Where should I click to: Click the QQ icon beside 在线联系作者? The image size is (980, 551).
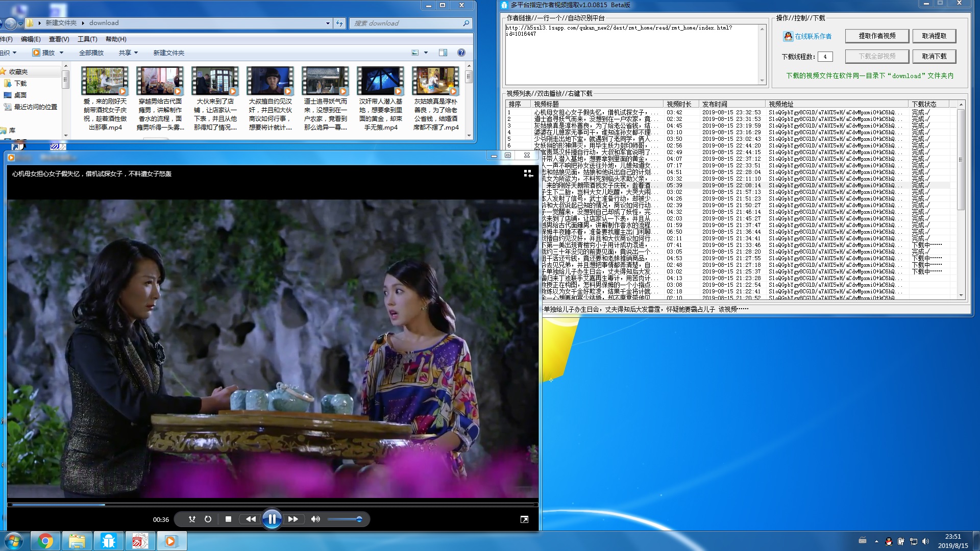tap(788, 36)
